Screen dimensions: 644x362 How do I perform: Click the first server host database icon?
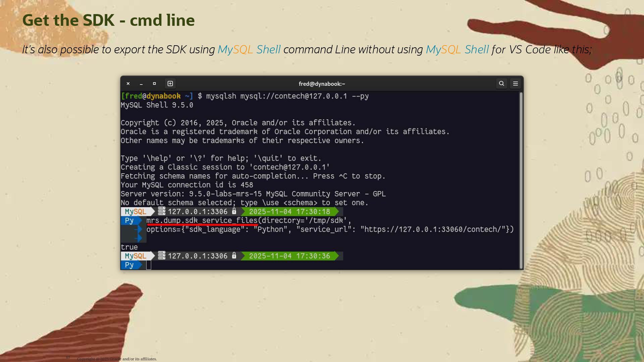[x=162, y=211]
